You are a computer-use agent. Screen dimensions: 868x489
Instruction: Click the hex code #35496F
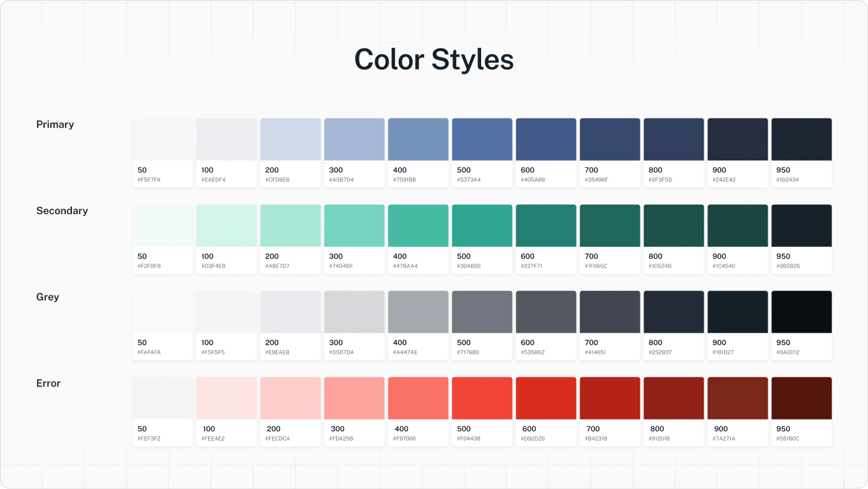[x=596, y=180]
